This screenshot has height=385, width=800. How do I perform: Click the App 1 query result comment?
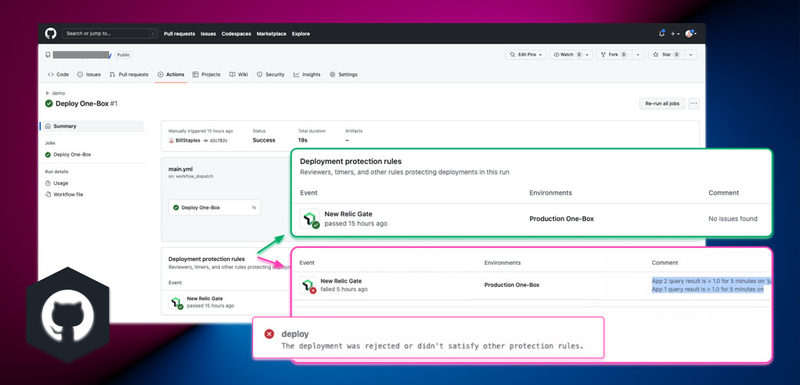pyautogui.click(x=708, y=289)
